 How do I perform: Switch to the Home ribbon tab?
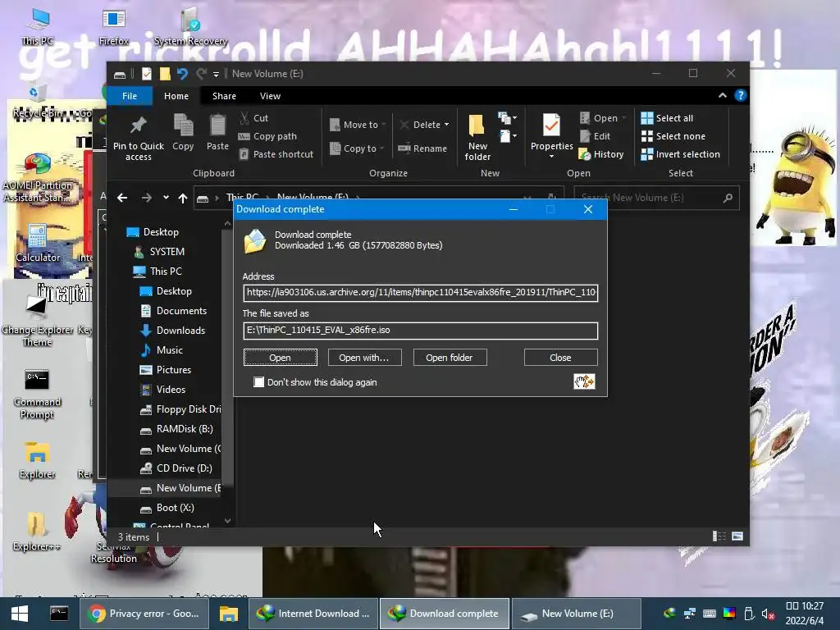pos(176,96)
